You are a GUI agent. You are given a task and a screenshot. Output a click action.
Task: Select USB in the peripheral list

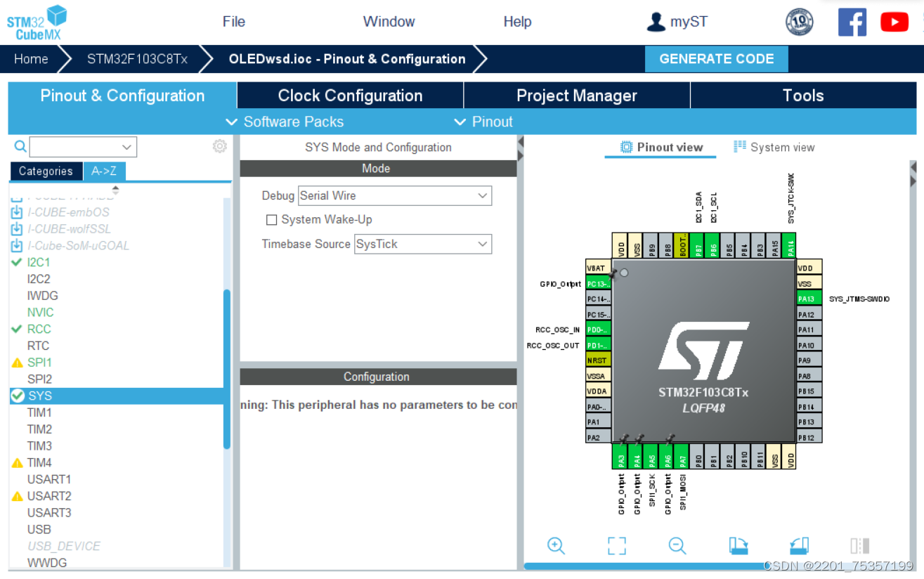pyautogui.click(x=39, y=529)
